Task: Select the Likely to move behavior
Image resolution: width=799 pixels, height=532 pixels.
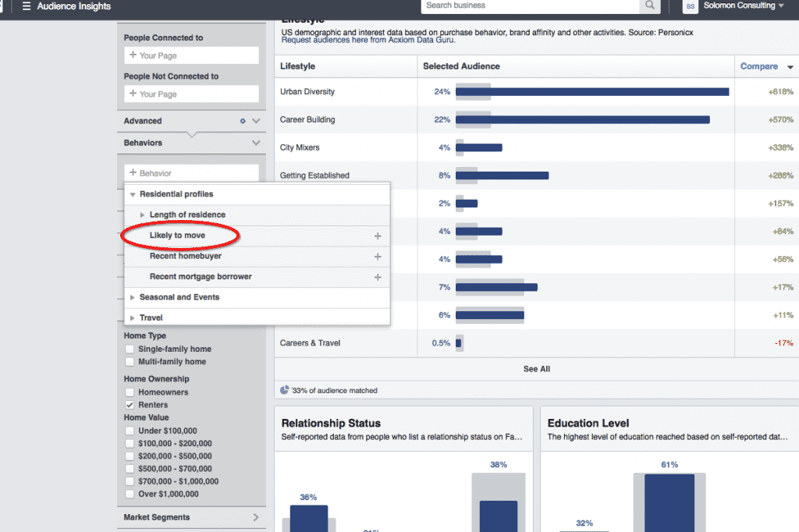Action: [177, 235]
